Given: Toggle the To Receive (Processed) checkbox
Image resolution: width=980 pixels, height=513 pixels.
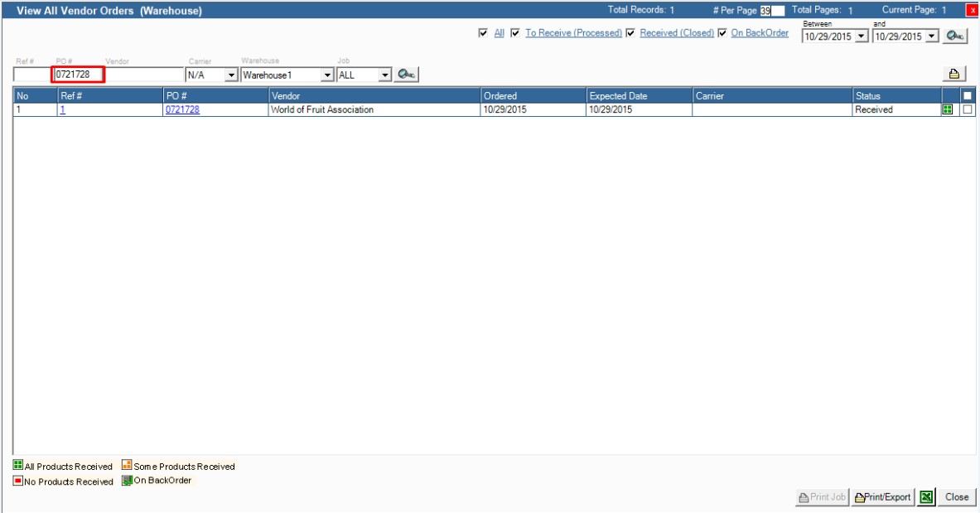Looking at the screenshot, I should click(x=515, y=34).
